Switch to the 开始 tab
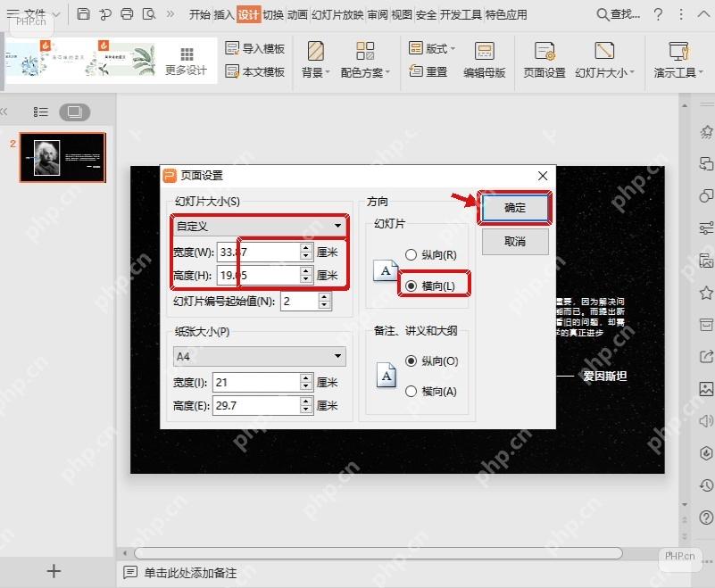715x588 pixels. (200, 14)
